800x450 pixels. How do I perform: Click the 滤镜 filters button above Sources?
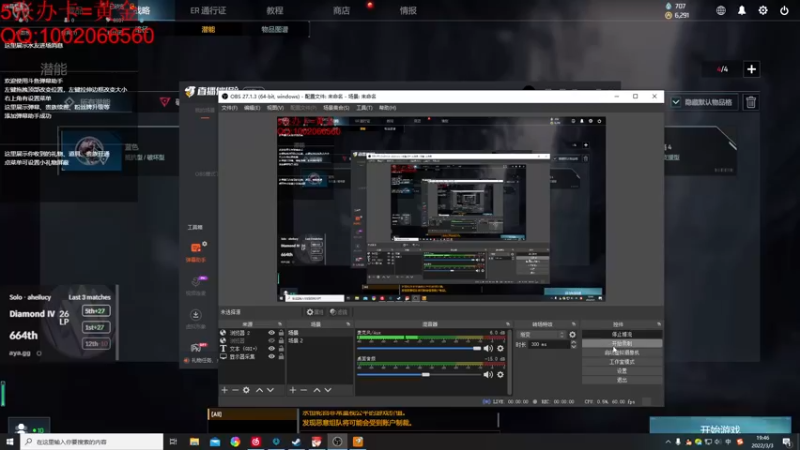tap(338, 312)
